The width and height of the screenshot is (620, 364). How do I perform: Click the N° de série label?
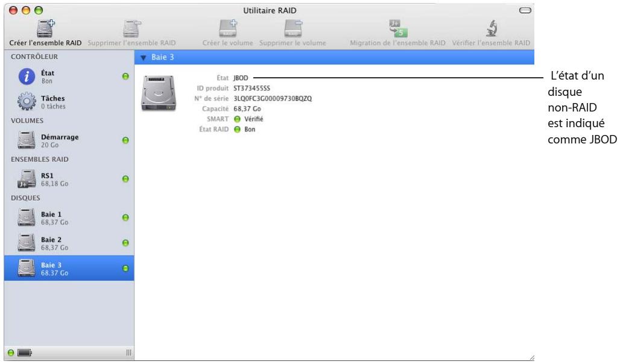pos(212,98)
